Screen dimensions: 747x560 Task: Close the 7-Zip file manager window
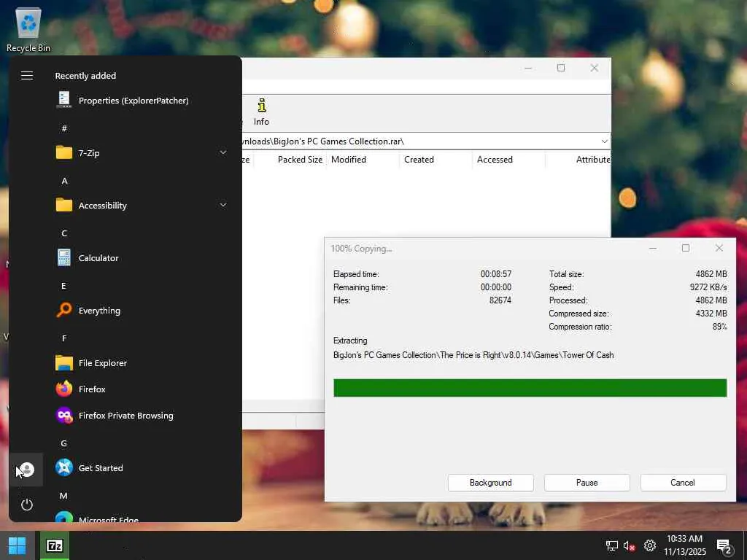click(x=594, y=68)
